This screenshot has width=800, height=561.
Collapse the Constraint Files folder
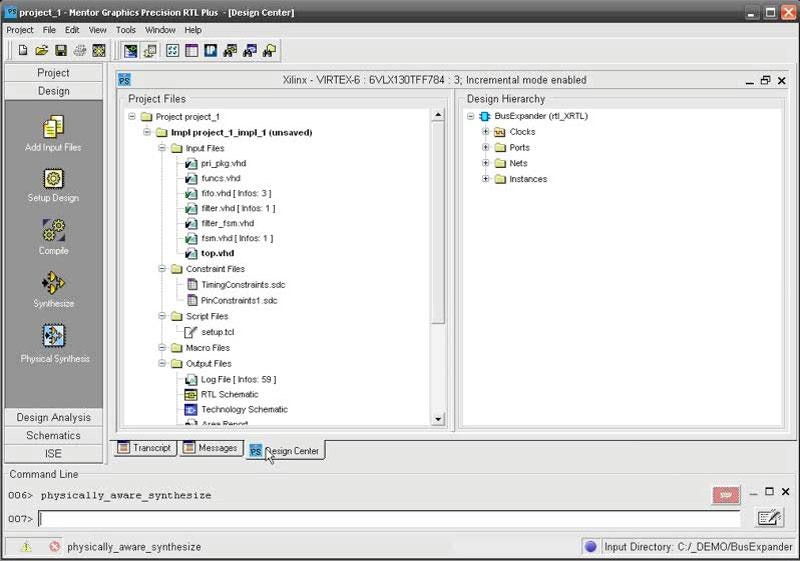click(162, 268)
